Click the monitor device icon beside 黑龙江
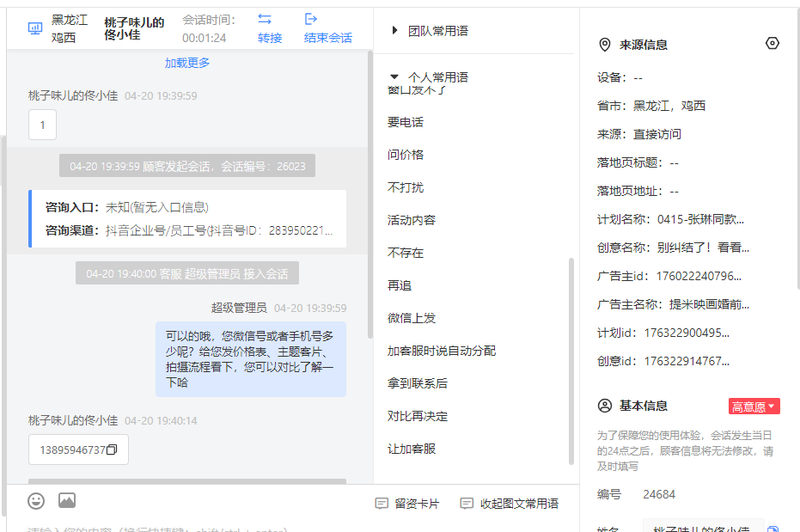Screen dimensions: 800x532 coord(35,28)
